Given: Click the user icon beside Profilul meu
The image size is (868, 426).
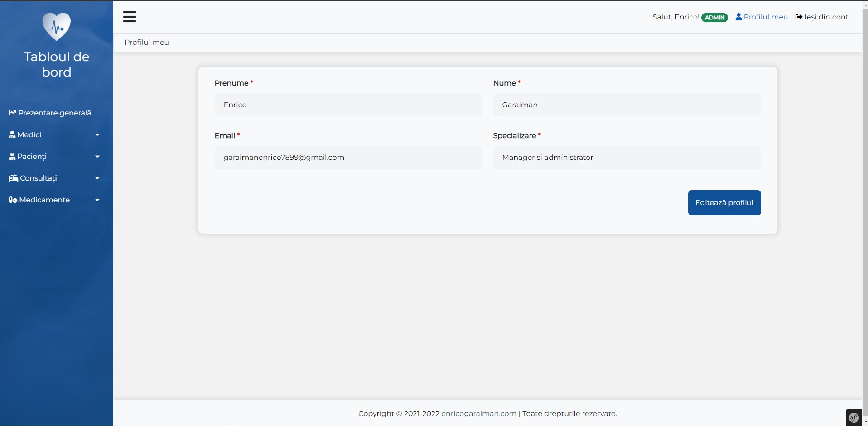Looking at the screenshot, I should [738, 17].
